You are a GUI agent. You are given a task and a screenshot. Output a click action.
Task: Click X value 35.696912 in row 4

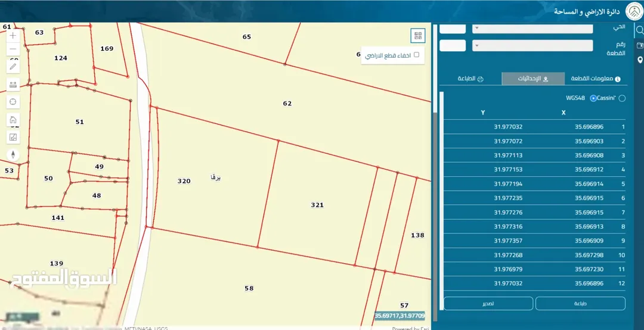click(589, 170)
